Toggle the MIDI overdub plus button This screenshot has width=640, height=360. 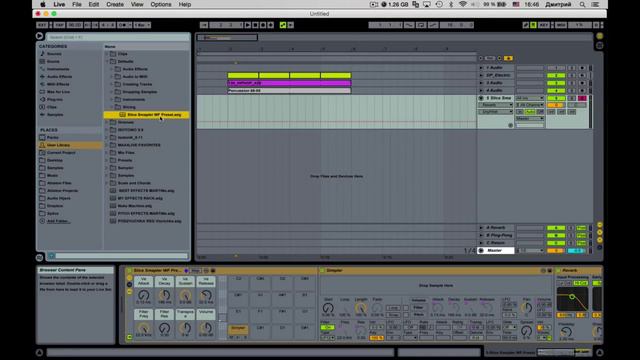271,25
